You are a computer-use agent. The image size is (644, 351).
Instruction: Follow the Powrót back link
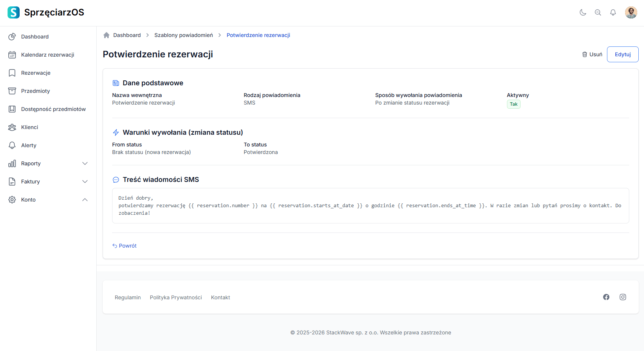pyautogui.click(x=125, y=246)
